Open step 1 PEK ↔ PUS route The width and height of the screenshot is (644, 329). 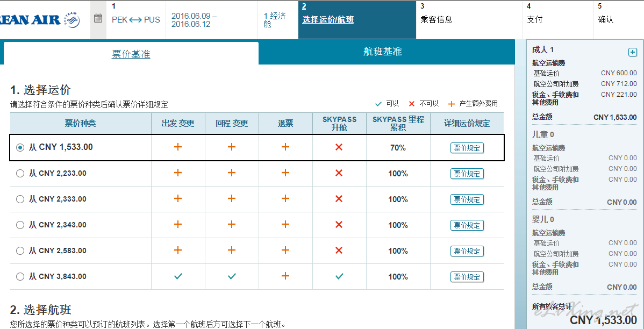point(136,19)
